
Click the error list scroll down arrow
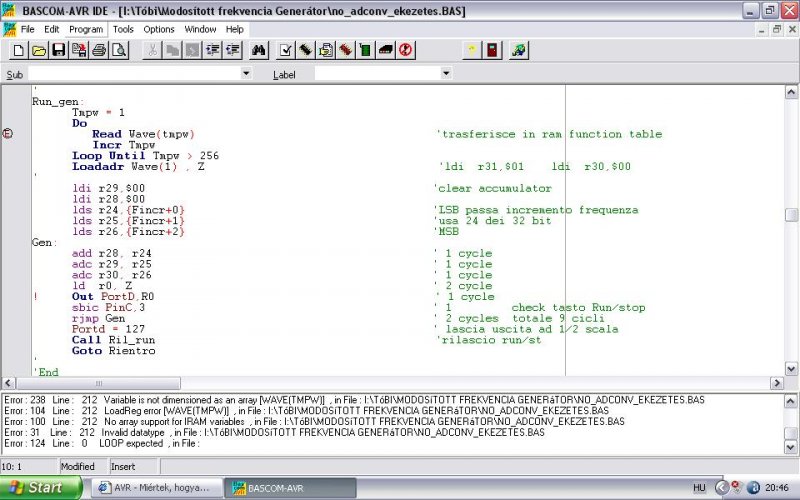click(x=790, y=447)
